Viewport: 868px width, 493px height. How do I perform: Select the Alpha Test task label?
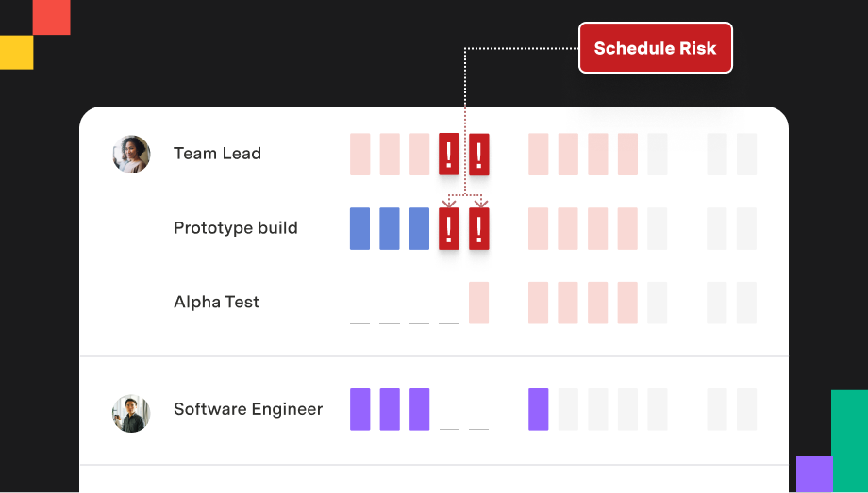[216, 302]
